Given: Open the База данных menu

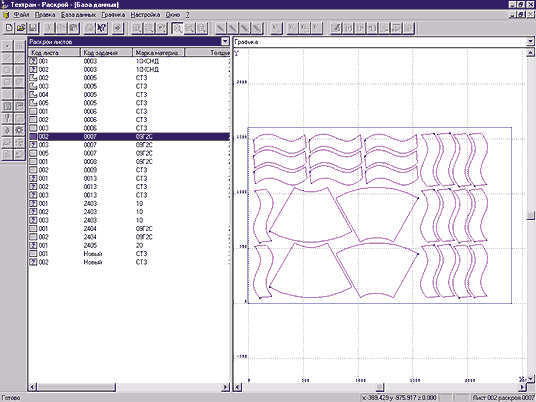Looking at the screenshot, I should 78,15.
